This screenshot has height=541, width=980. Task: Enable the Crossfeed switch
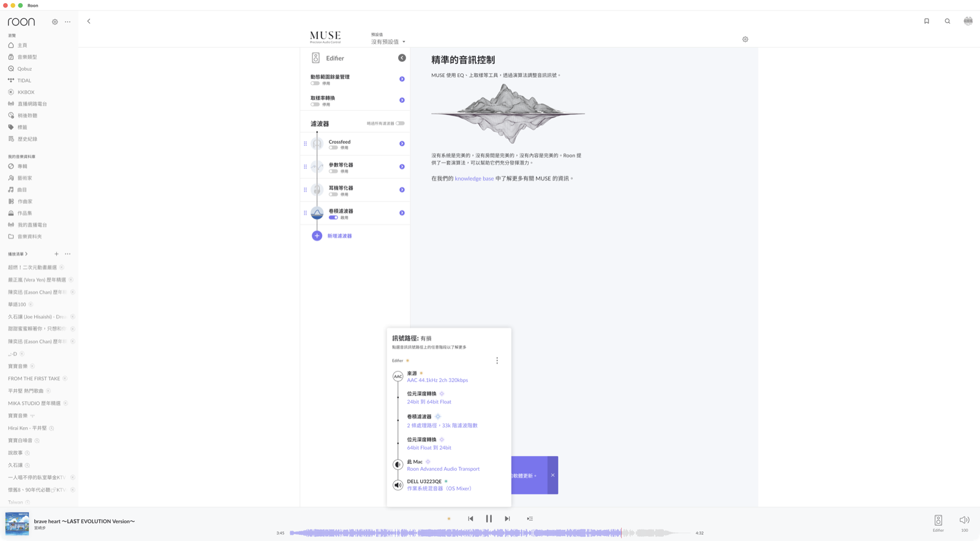333,147
